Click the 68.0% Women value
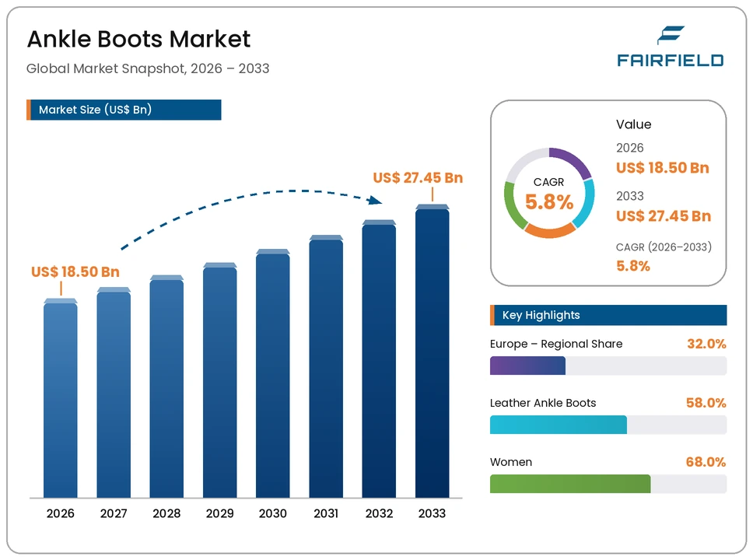The height and width of the screenshot is (560, 753). (x=706, y=462)
